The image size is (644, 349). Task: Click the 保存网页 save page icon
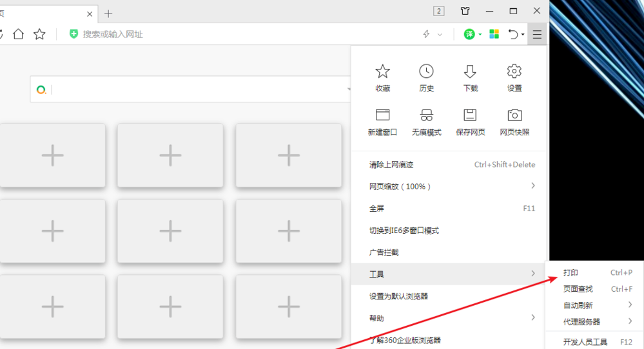470,115
